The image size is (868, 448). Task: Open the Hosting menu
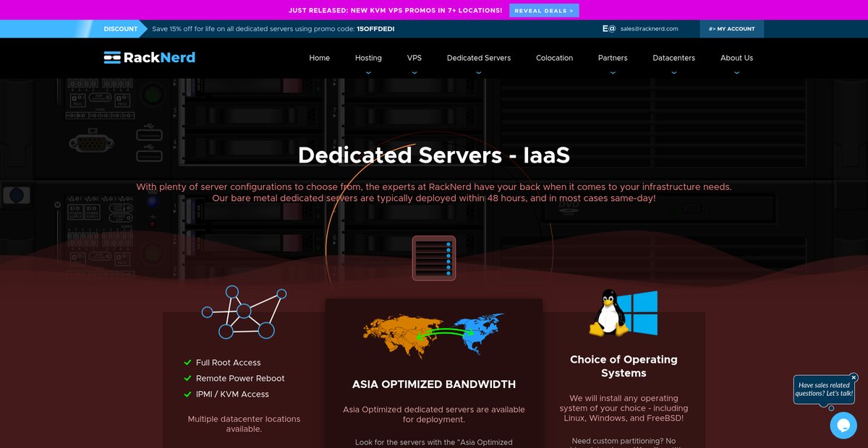pyautogui.click(x=368, y=58)
